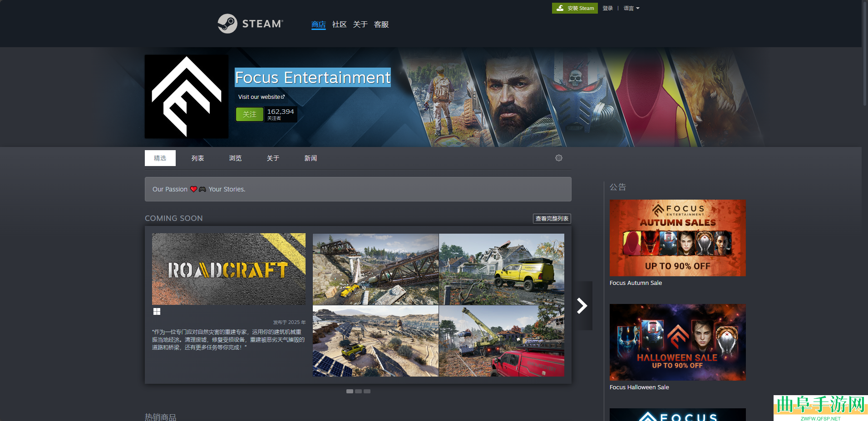View the RoadCraft solar panel desert screenshot
Image resolution: width=868 pixels, height=421 pixels.
375,341
